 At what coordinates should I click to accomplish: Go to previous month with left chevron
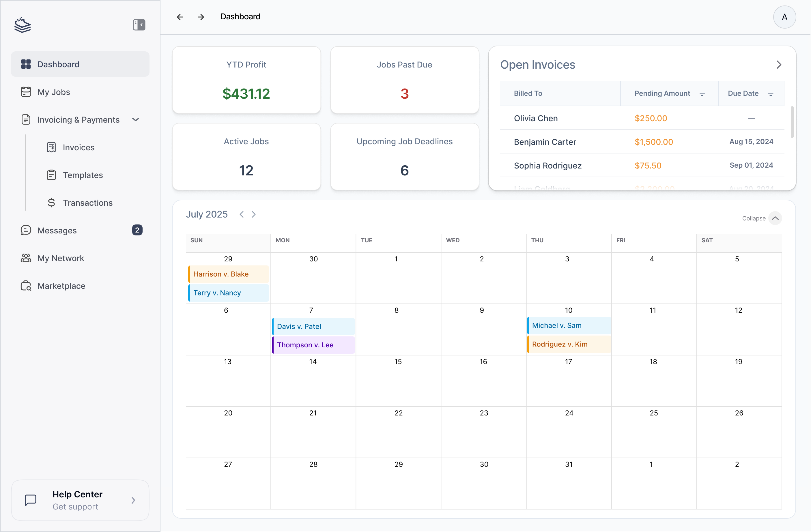point(242,214)
